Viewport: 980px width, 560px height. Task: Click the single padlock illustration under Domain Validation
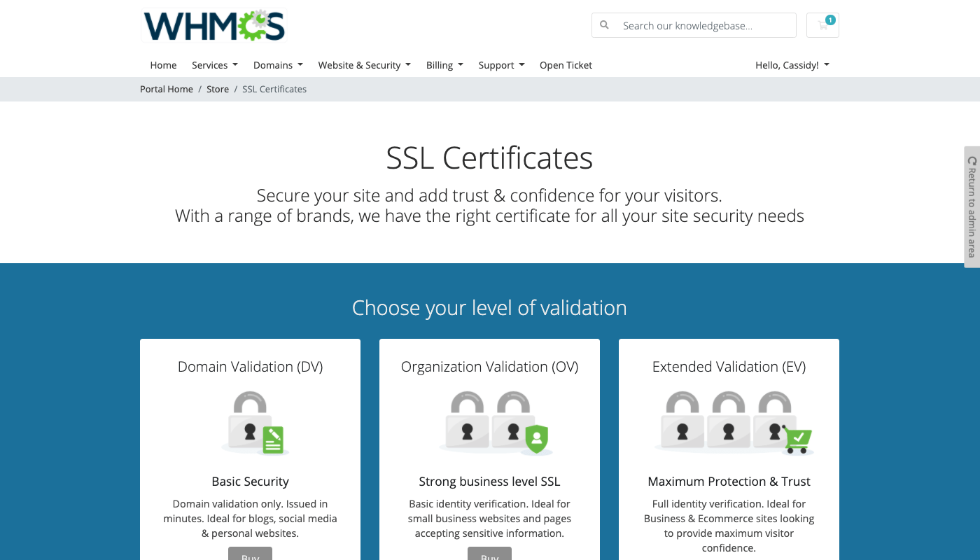coord(250,422)
